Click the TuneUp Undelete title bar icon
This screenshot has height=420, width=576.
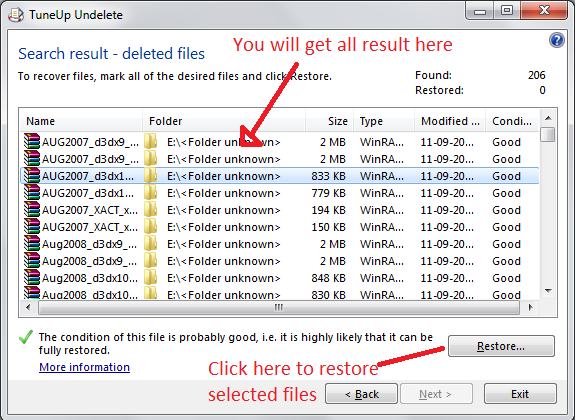coord(16,15)
